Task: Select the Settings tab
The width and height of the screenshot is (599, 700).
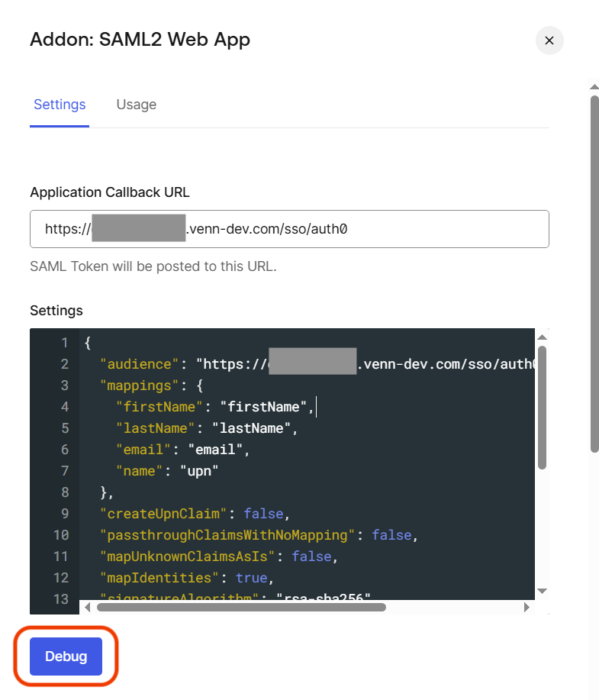Action: click(60, 105)
